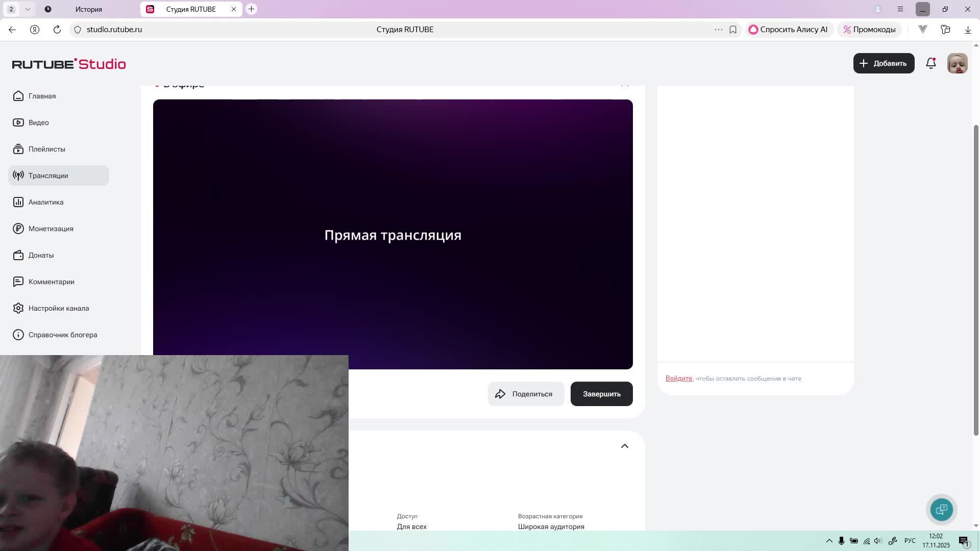Open the browser downloads icon
The width and height of the screenshot is (980, 551).
(x=968, y=30)
